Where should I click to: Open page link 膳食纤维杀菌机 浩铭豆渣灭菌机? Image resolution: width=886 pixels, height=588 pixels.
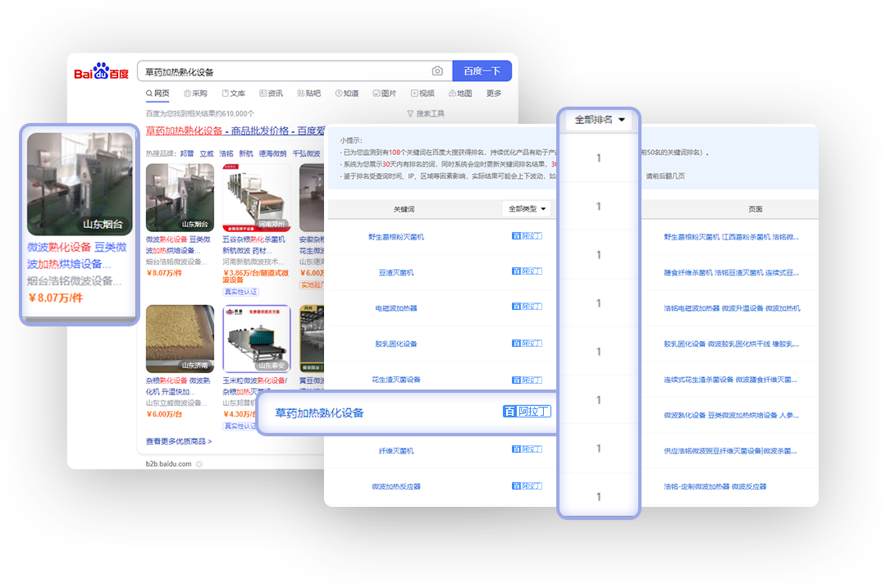[x=731, y=273]
